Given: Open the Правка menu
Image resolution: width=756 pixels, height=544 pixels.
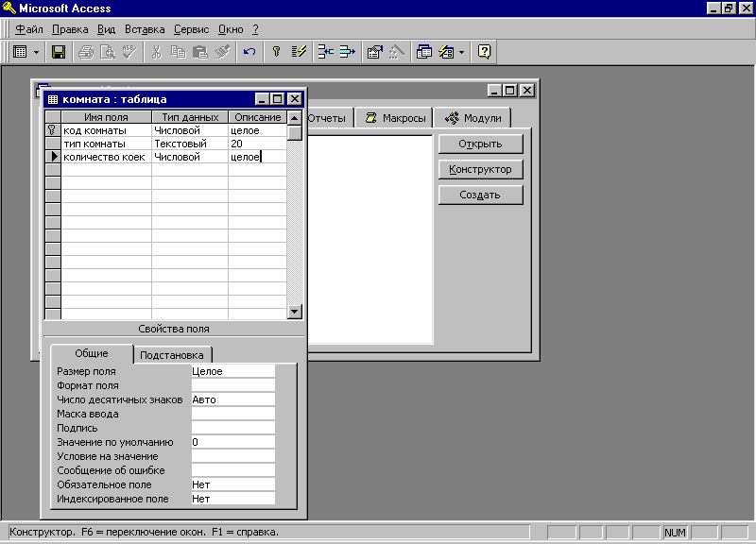Looking at the screenshot, I should (70, 29).
